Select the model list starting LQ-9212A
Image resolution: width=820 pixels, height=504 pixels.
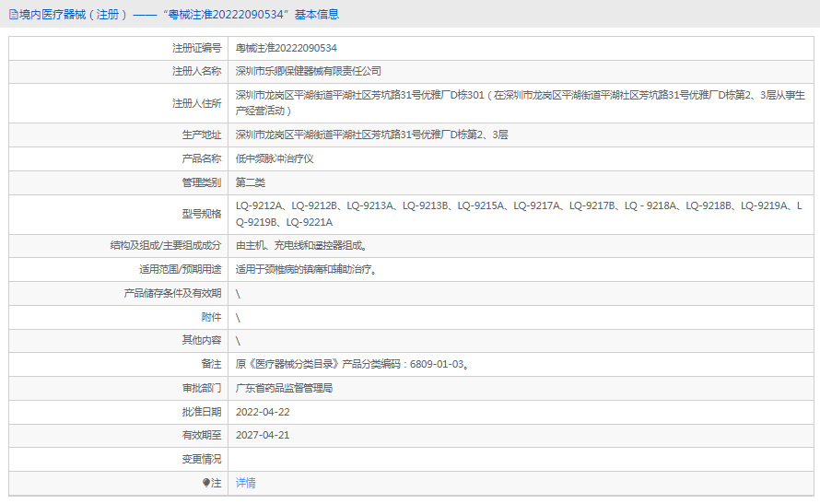519,214
